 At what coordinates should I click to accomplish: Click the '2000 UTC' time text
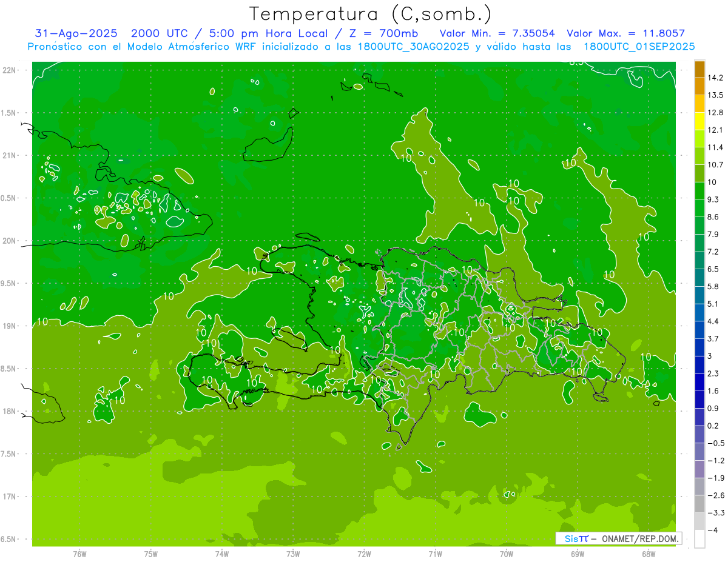159,33
